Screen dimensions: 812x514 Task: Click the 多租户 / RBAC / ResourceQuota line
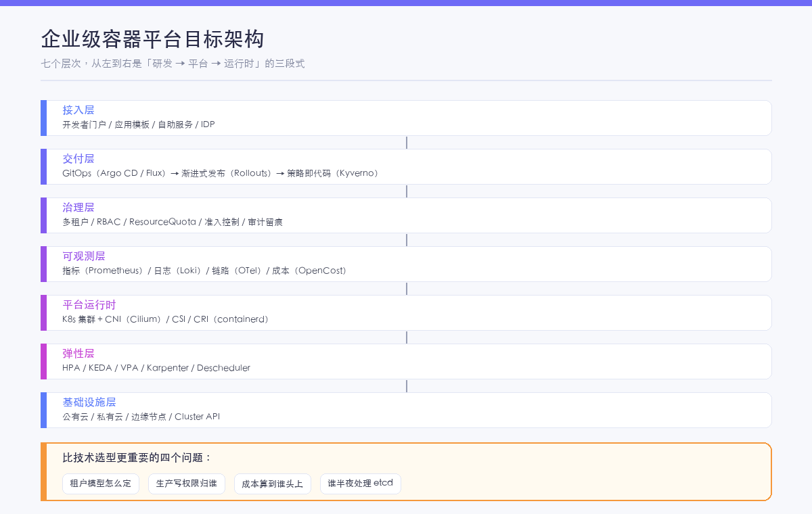click(x=173, y=222)
